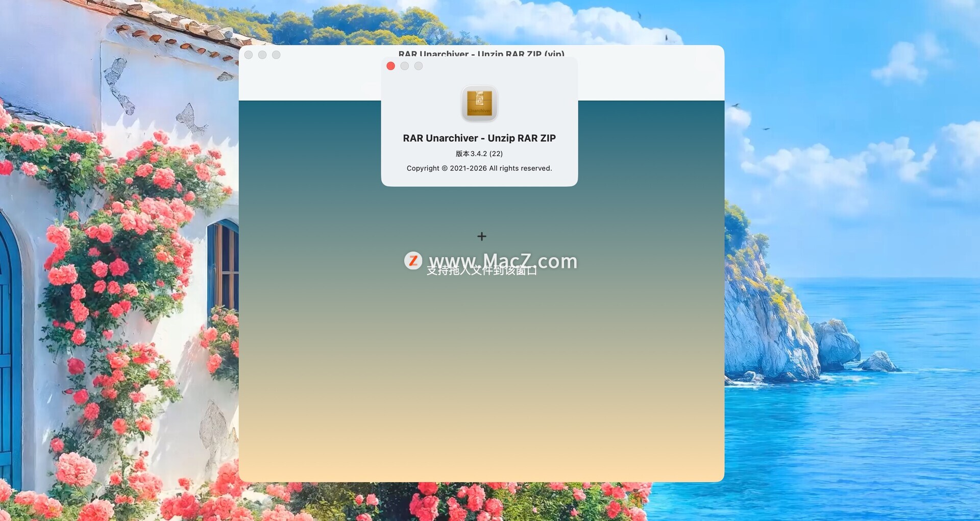Click the main window's "(vip)" title text
This screenshot has width=980, height=521.
point(554,53)
